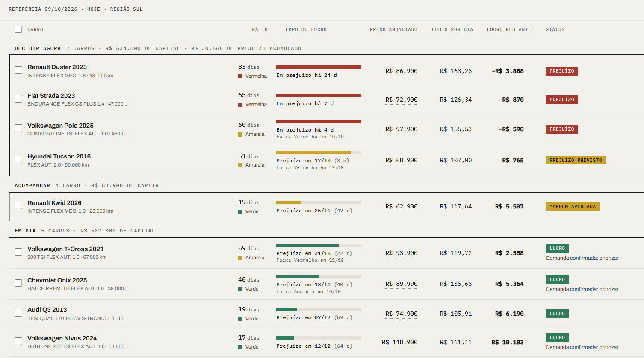Image resolution: width=644 pixels, height=358 pixels.
Task: Click the red Vermelha swatch in Duster row
Action: pos(240,76)
